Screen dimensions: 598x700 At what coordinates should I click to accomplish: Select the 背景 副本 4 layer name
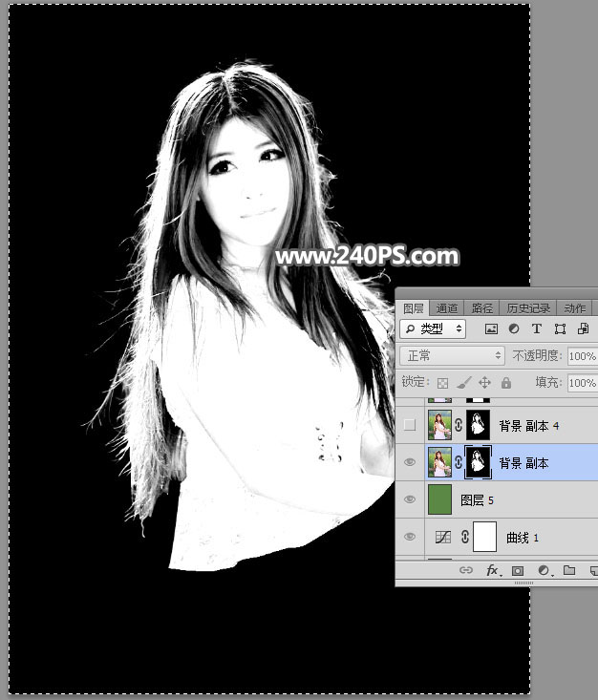pyautogui.click(x=529, y=426)
